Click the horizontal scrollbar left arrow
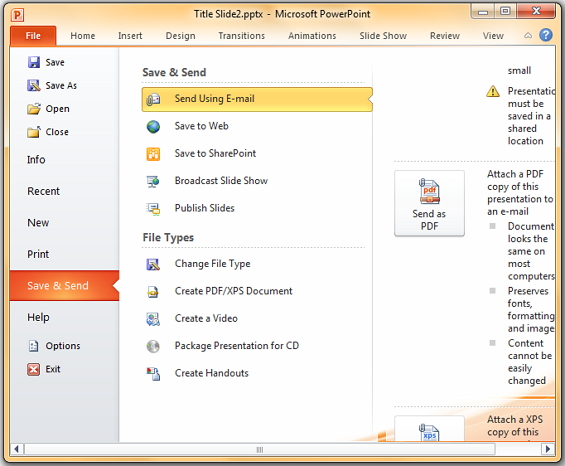Screen dimensions: 565x466 point(17,449)
